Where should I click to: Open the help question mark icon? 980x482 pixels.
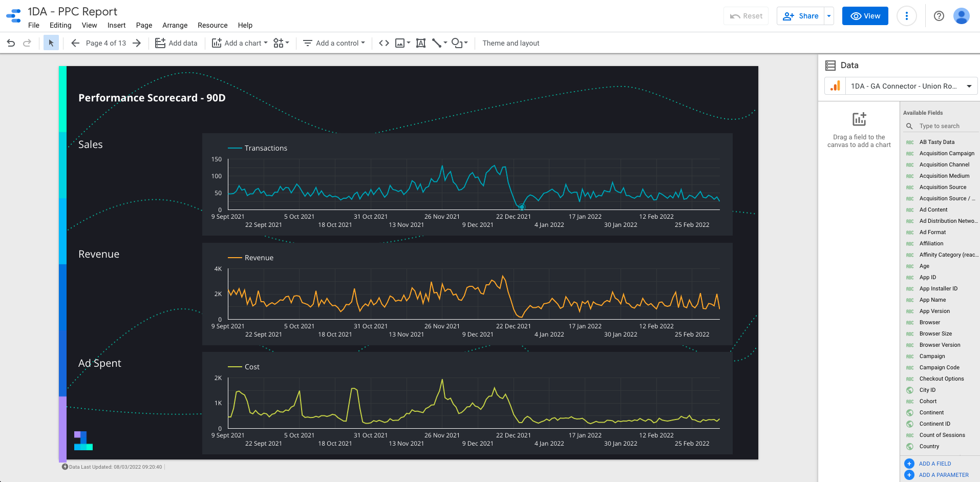(x=939, y=16)
